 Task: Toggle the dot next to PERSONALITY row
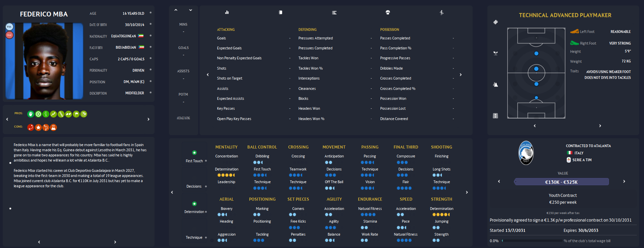click(x=150, y=70)
